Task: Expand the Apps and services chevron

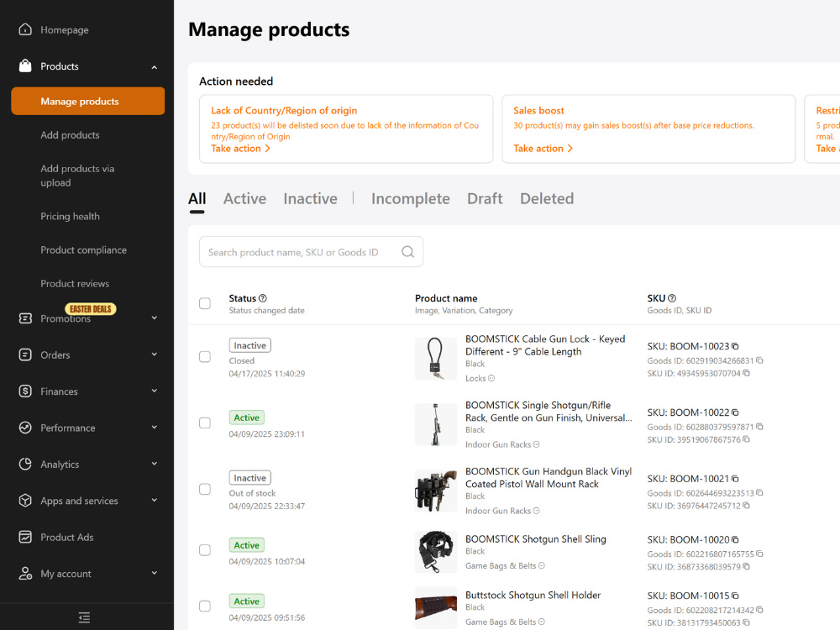Action: click(x=155, y=500)
